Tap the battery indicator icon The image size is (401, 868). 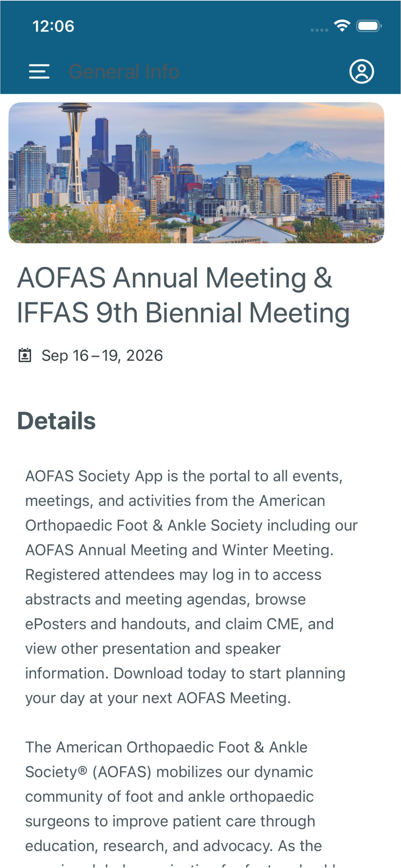pos(369,26)
